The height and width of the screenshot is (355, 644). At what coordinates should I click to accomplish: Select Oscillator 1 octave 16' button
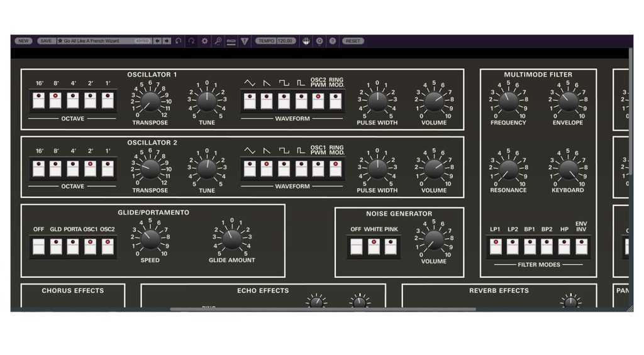point(38,101)
